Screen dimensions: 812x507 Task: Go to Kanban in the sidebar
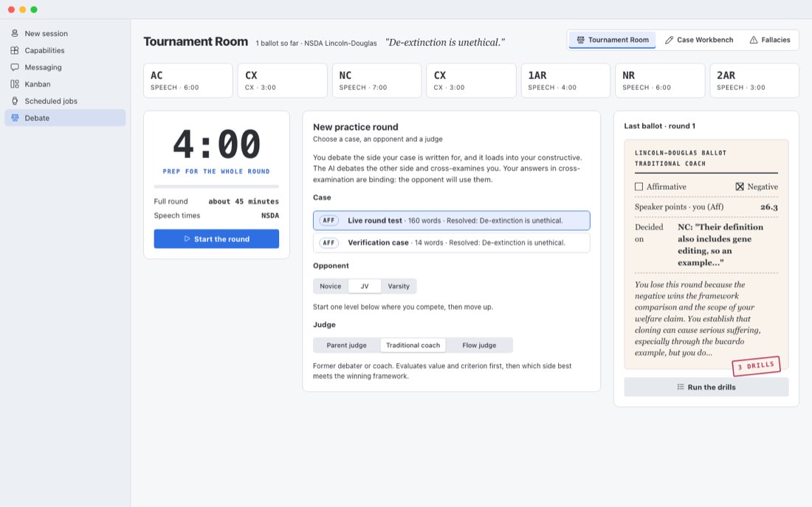65,84
